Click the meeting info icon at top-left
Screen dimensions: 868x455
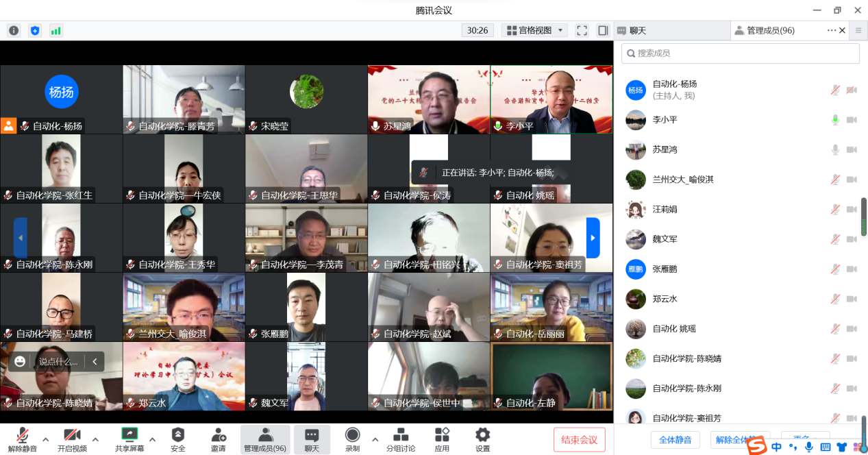click(x=14, y=31)
